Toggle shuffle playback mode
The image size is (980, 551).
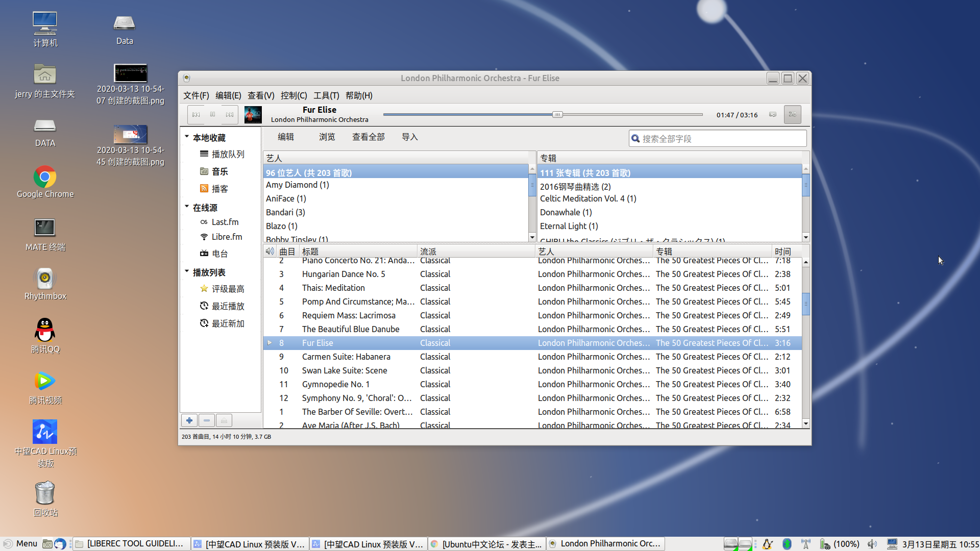[x=793, y=115]
